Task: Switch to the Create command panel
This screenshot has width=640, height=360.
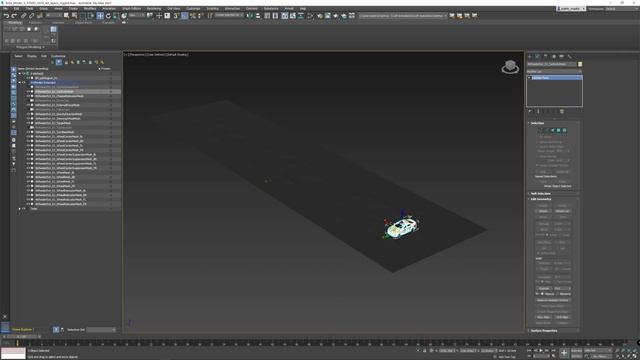Action: click(x=530, y=56)
